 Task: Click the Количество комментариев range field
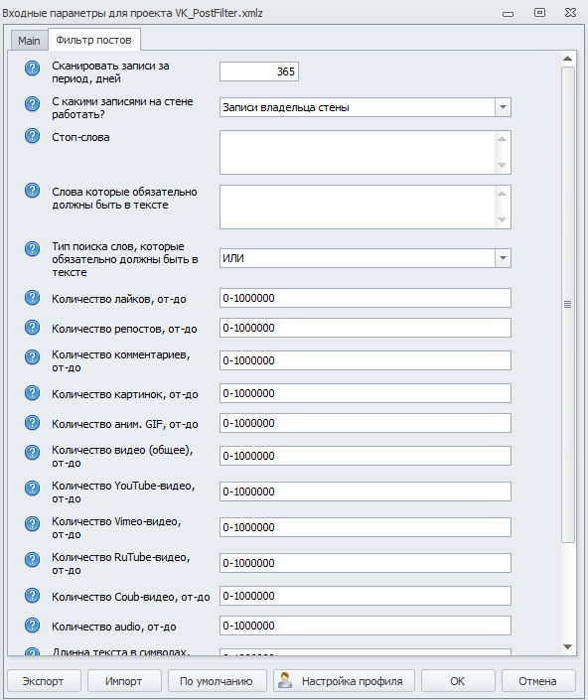coord(366,360)
